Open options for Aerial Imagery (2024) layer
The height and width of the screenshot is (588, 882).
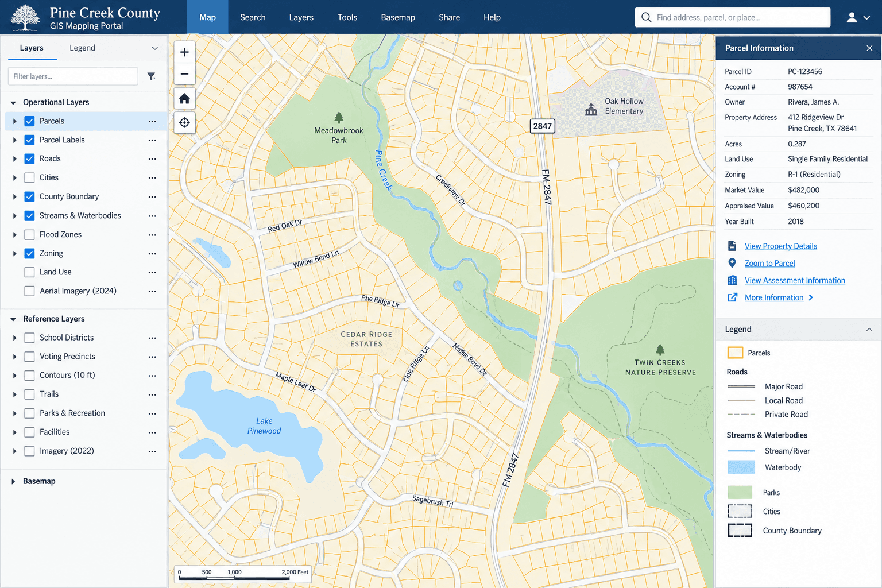(x=152, y=291)
